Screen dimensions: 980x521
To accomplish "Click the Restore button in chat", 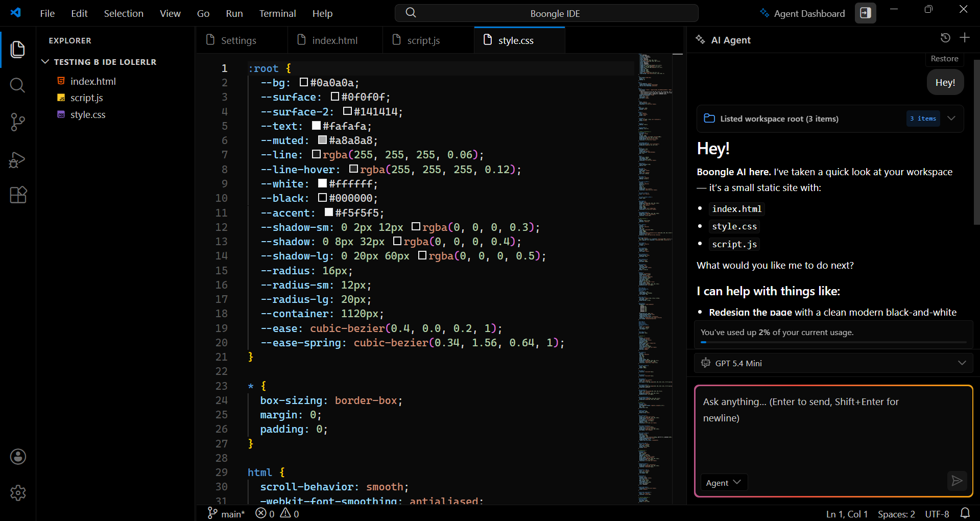I will click(944, 59).
